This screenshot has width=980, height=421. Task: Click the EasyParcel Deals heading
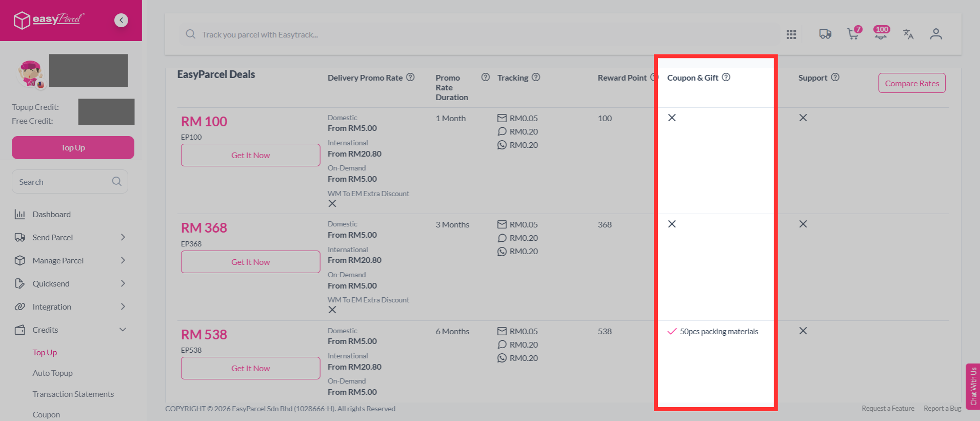coord(216,74)
